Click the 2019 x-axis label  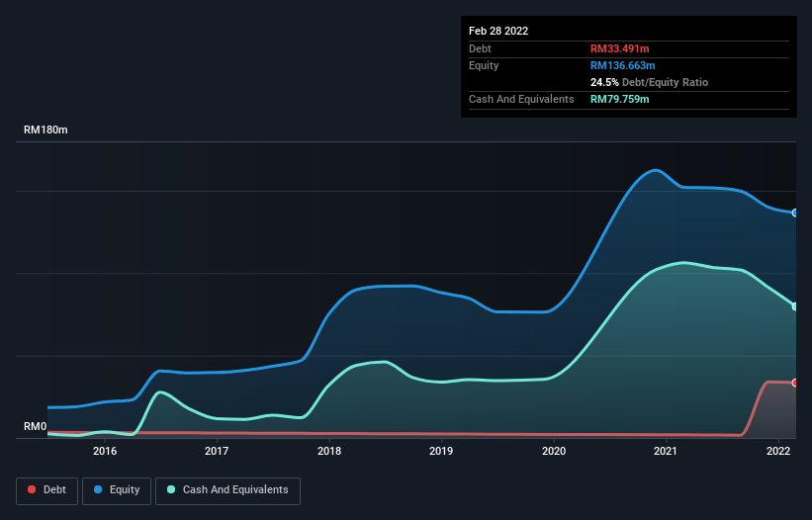coord(441,451)
